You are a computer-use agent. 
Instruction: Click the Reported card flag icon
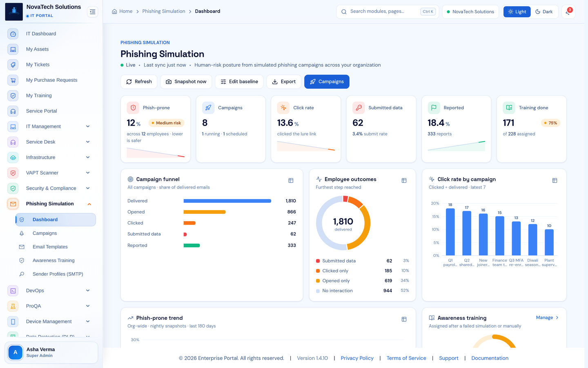point(434,108)
